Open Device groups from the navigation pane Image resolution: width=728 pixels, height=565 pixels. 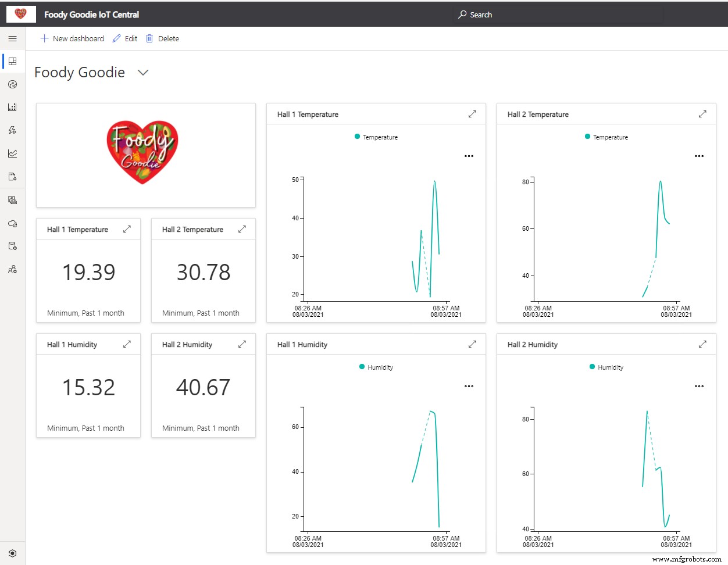point(12,107)
